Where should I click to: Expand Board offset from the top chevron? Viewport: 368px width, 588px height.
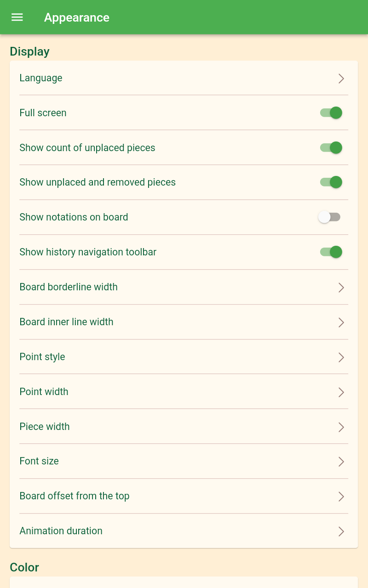coord(341,497)
